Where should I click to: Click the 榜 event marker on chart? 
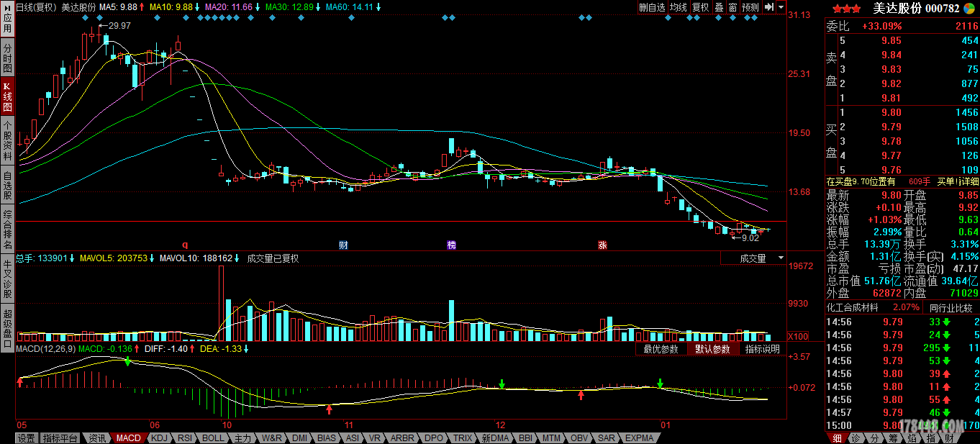tap(451, 245)
